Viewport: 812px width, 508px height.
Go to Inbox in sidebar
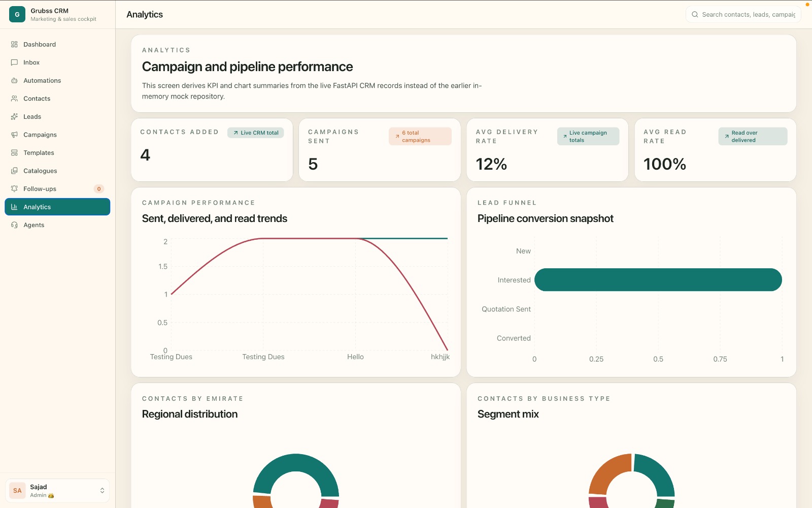[x=57, y=62]
